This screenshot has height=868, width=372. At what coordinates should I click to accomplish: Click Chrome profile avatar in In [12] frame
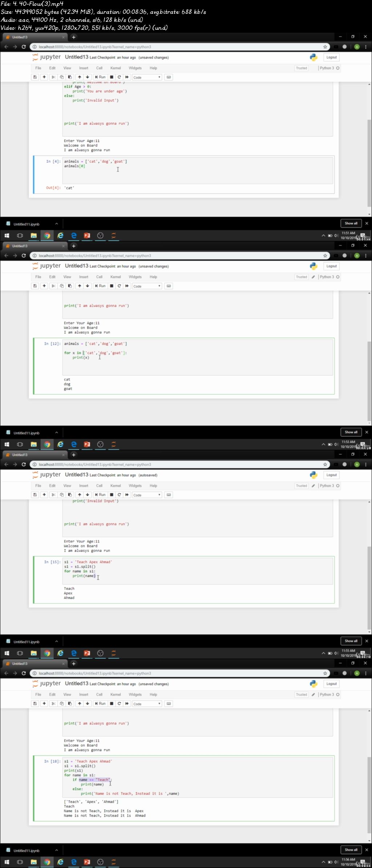[x=357, y=256]
